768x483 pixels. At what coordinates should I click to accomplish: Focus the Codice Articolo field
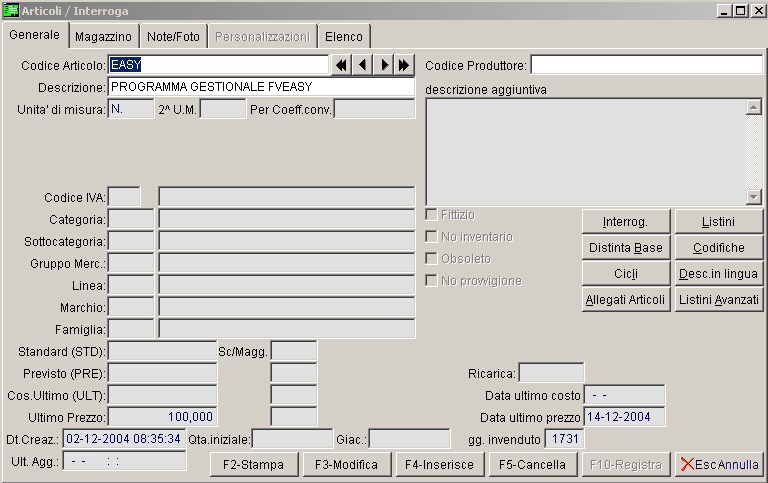click(218, 65)
